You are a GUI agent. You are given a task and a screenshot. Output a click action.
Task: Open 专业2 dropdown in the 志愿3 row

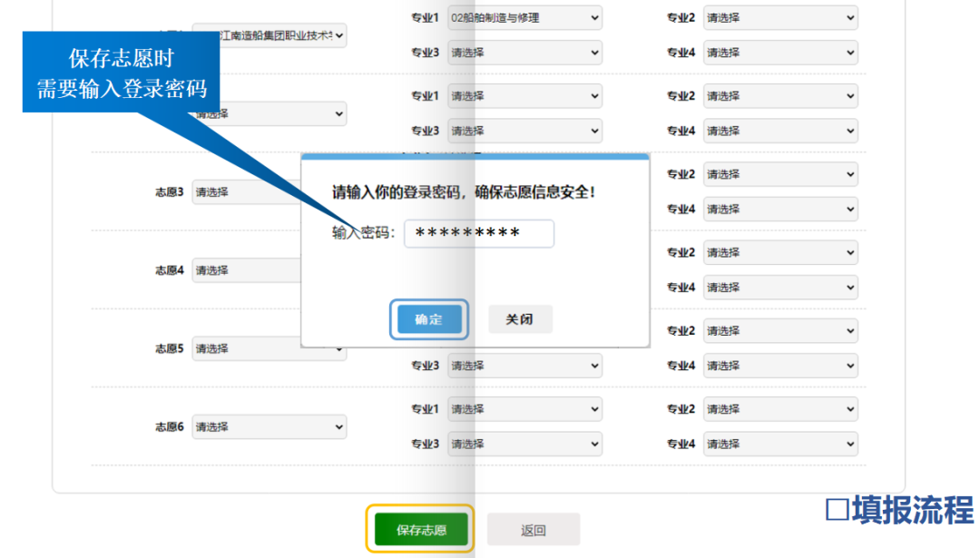(780, 173)
